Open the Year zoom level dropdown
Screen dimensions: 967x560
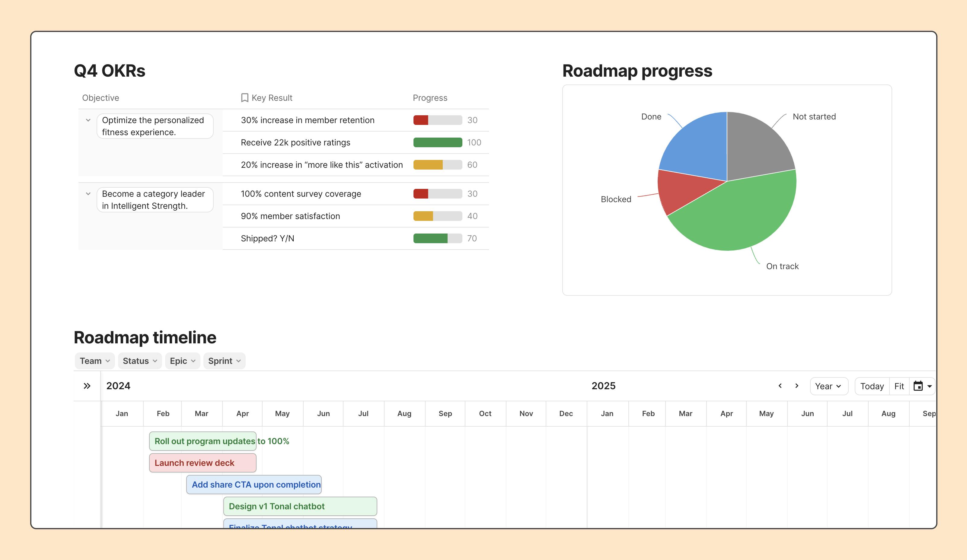pos(829,386)
